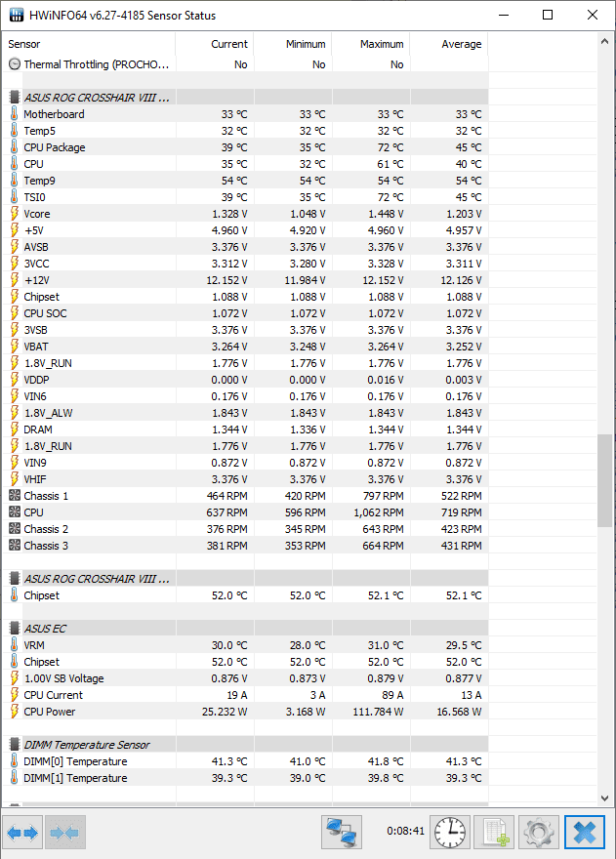Open sensor settings gear icon
Viewport: 616px width, 859px height.
click(x=539, y=833)
